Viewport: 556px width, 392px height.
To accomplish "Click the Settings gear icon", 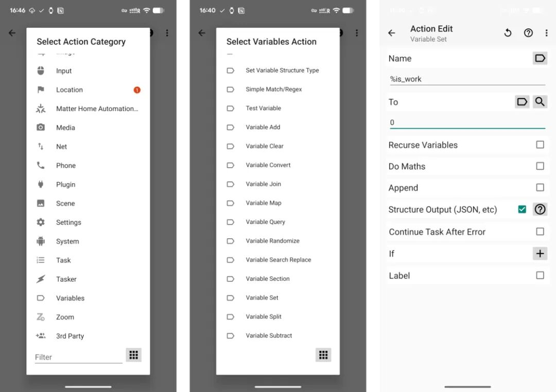I will click(41, 222).
